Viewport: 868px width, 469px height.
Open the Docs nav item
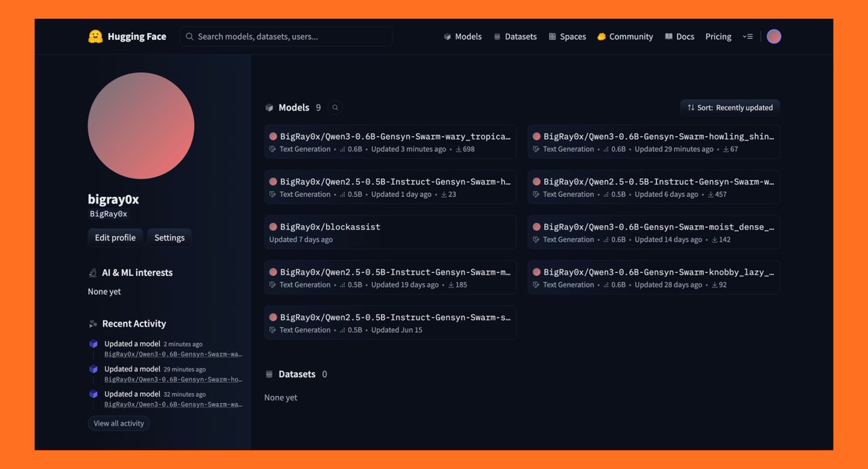point(679,36)
